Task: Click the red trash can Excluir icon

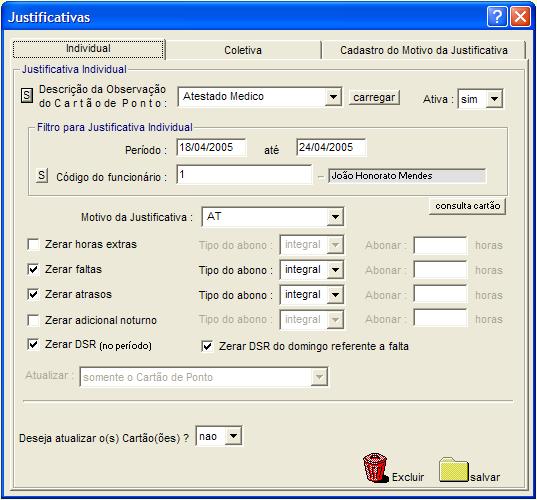Action: pyautogui.click(x=375, y=468)
